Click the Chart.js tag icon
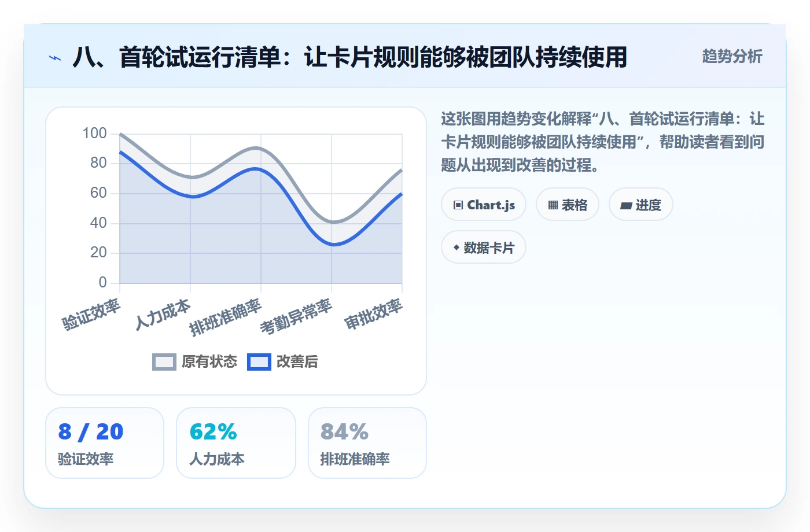 [x=458, y=205]
